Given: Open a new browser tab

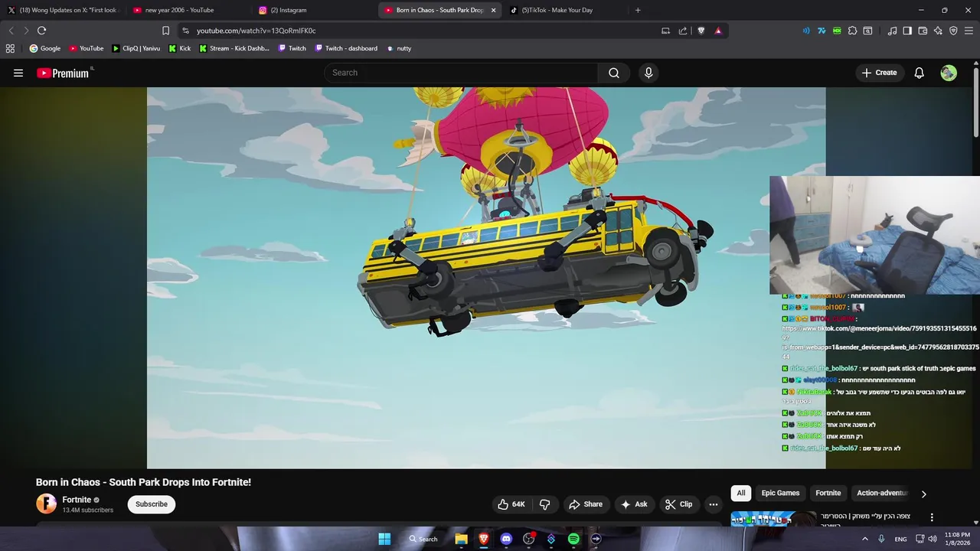Looking at the screenshot, I should click(x=638, y=10).
